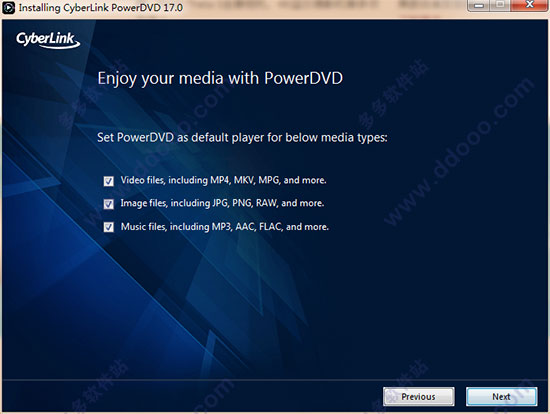
Task: Click the CyberLink logo
Action: (48, 40)
